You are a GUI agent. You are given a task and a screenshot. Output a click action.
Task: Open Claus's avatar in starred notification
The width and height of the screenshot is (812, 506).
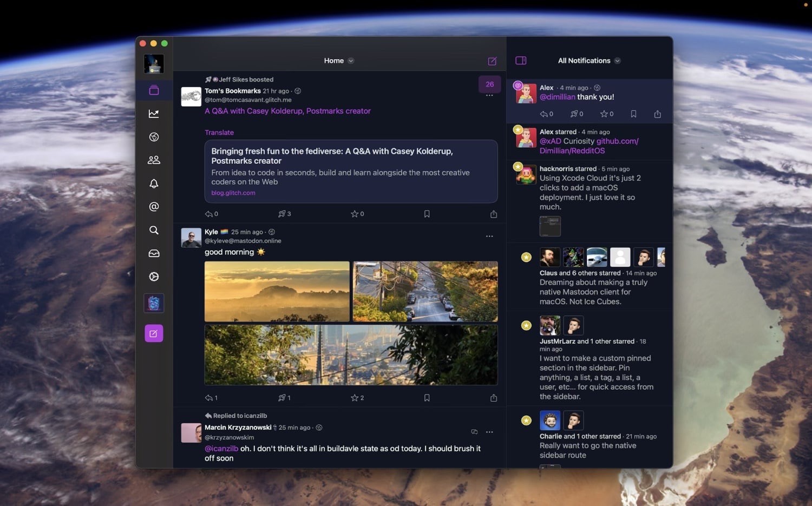coord(550,258)
